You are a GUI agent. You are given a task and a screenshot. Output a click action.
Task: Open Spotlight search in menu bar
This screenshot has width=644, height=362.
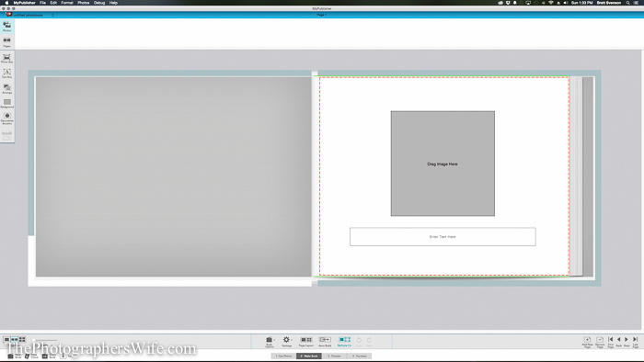628,3
